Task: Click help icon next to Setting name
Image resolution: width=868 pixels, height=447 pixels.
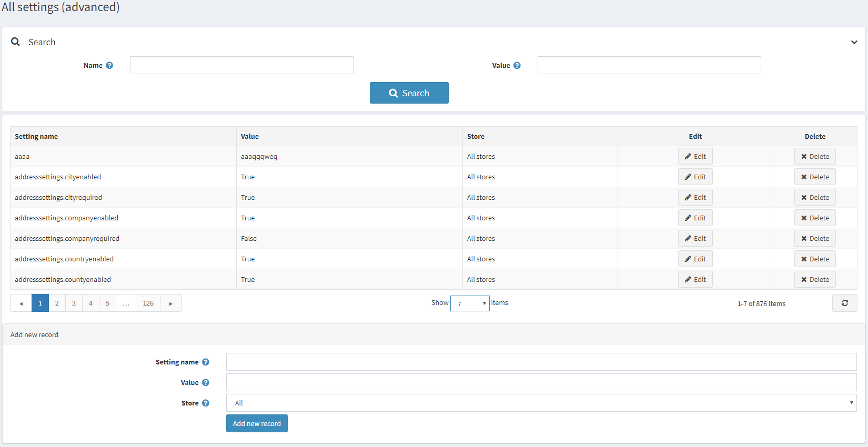Action: tap(206, 362)
